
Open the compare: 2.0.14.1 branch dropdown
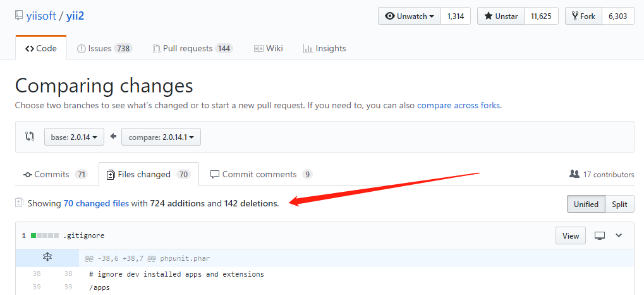point(161,137)
